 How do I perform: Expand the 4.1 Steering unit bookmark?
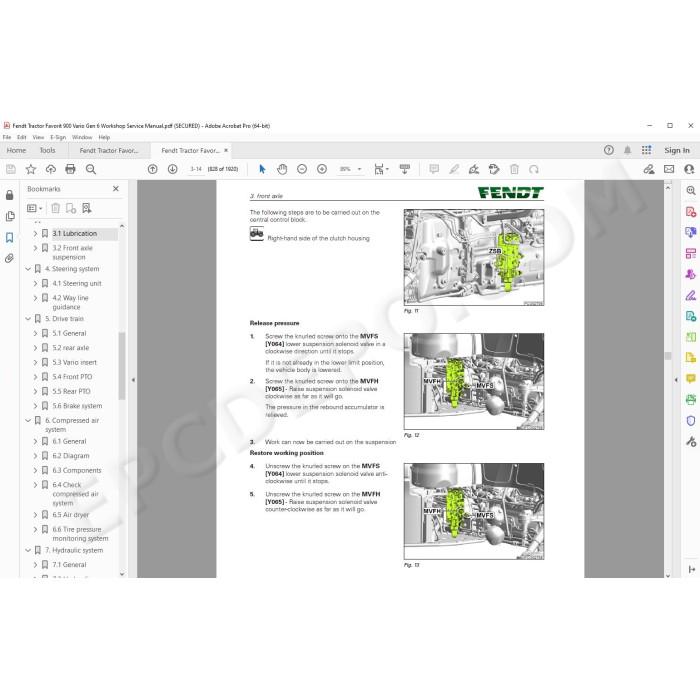35,283
